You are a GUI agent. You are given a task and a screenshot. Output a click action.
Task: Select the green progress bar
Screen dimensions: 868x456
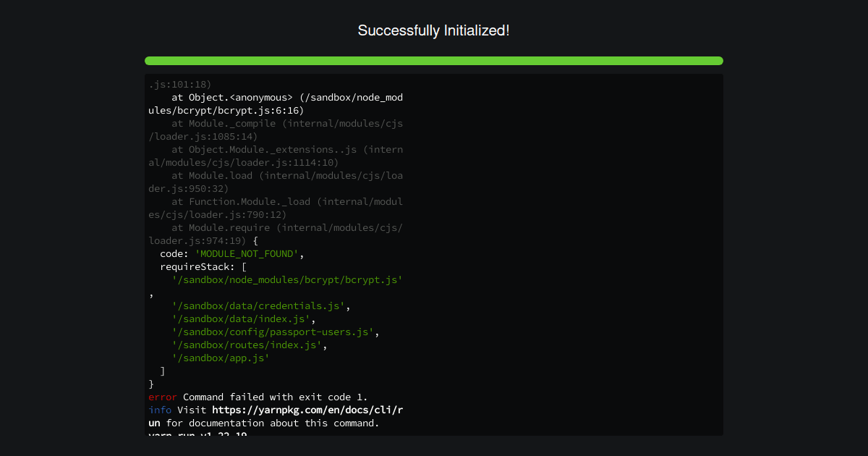point(433,61)
